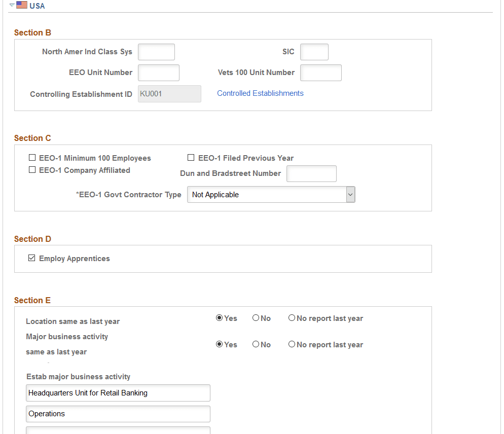504x434 pixels.
Task: Choose No report last year for business activity
Action: tap(292, 344)
